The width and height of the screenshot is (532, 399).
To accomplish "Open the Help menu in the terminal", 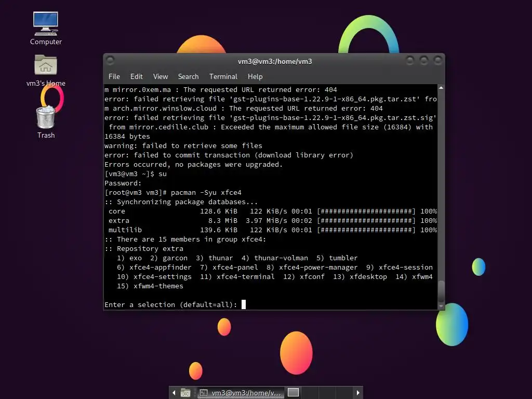I will click(x=255, y=76).
